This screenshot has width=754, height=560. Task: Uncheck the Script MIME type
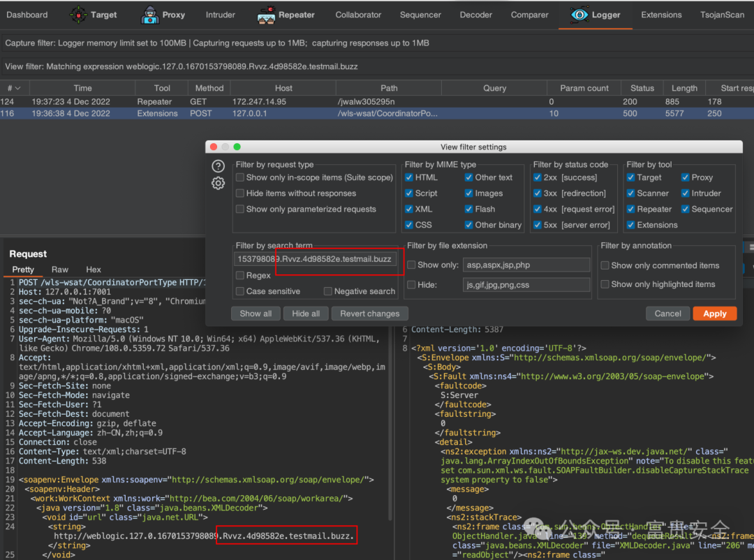408,193
